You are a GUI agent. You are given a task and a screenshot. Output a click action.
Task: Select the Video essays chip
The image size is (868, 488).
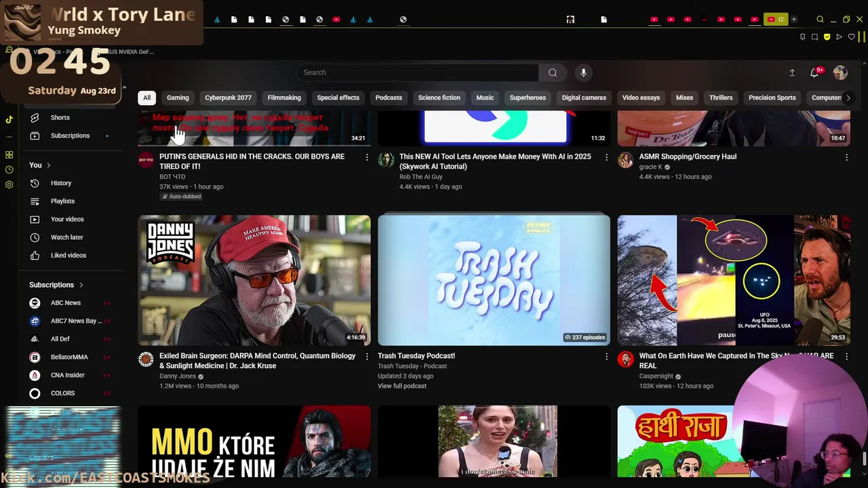641,98
